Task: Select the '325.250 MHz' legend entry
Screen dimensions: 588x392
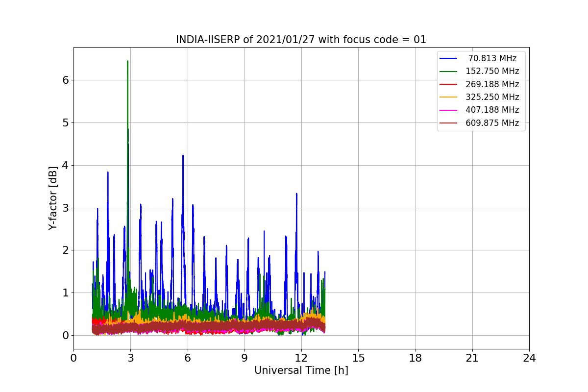Action: tap(492, 97)
